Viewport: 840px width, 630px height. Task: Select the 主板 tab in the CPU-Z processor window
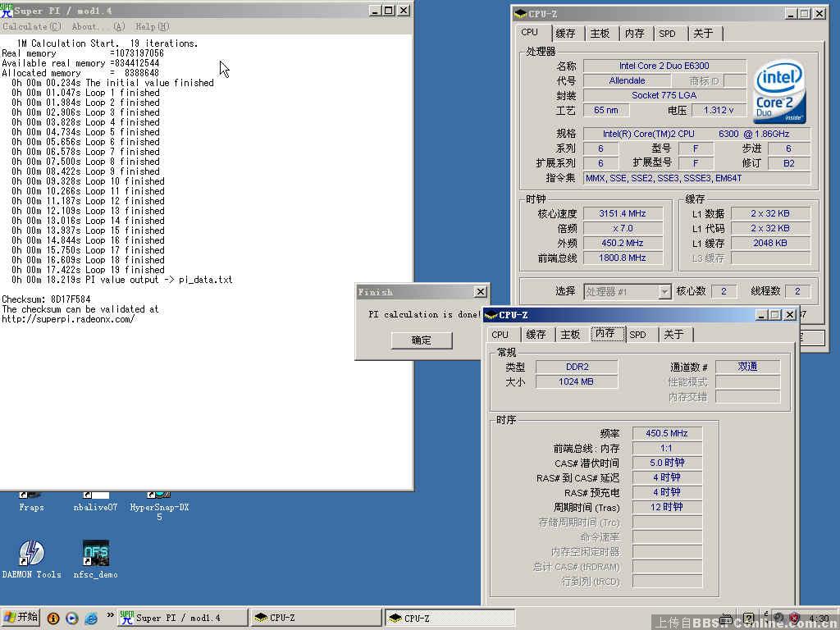(600, 33)
